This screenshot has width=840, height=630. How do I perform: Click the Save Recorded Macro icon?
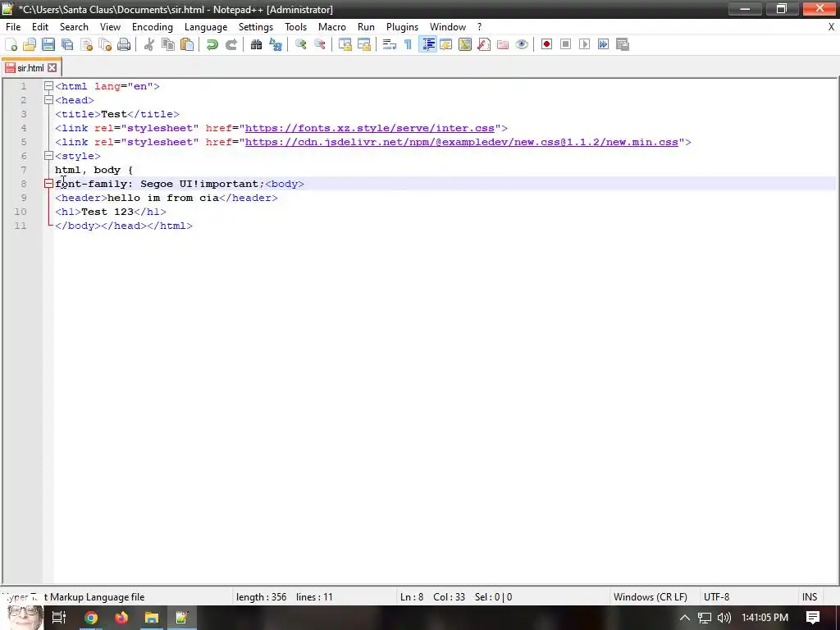click(x=623, y=44)
